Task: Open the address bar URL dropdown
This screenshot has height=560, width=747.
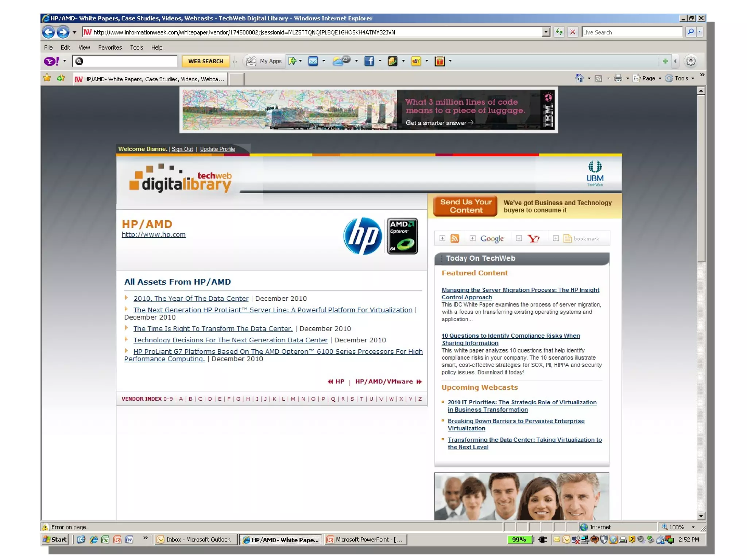Action: 546,32
